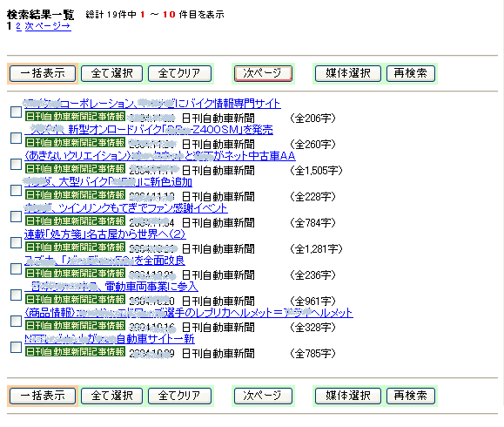
Task: Click the 全1,281字 character count text
Action: click(316, 249)
